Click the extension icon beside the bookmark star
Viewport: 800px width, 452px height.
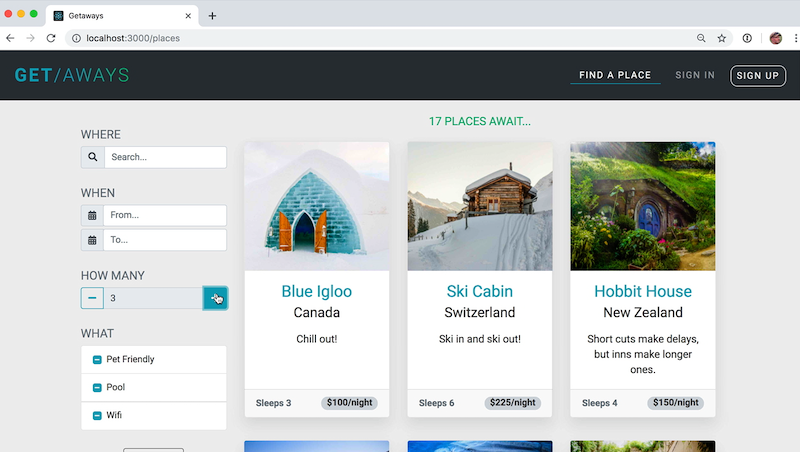click(x=747, y=38)
